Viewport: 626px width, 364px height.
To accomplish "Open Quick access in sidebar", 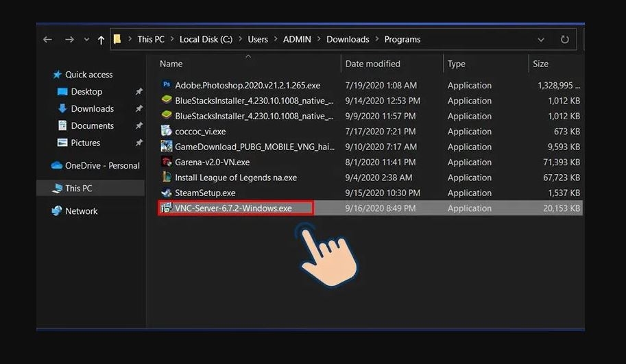I will point(88,75).
